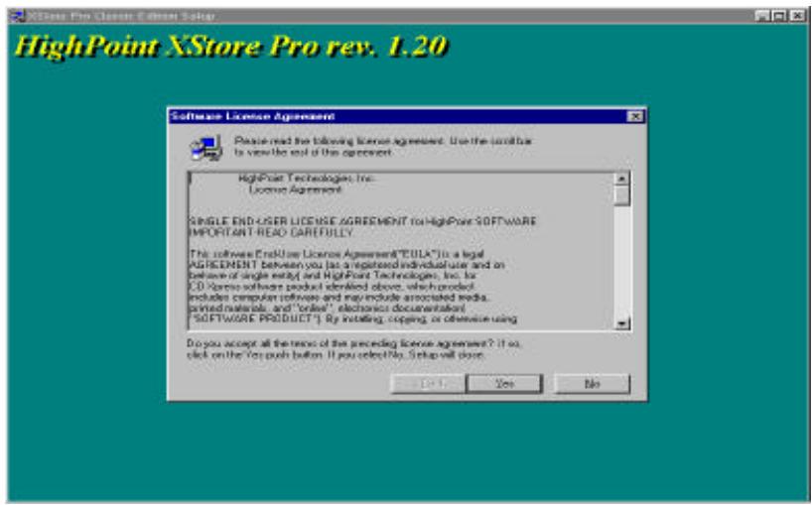
Task: Close the Software License Agreement dialog
Action: [x=635, y=116]
